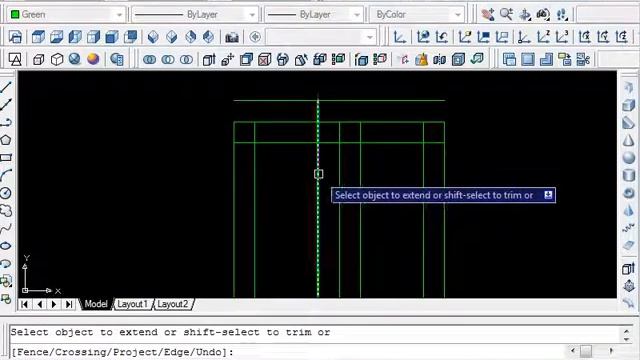Activate the Swivel camera tool
The height and width of the screenshot is (360, 640).
543,15
